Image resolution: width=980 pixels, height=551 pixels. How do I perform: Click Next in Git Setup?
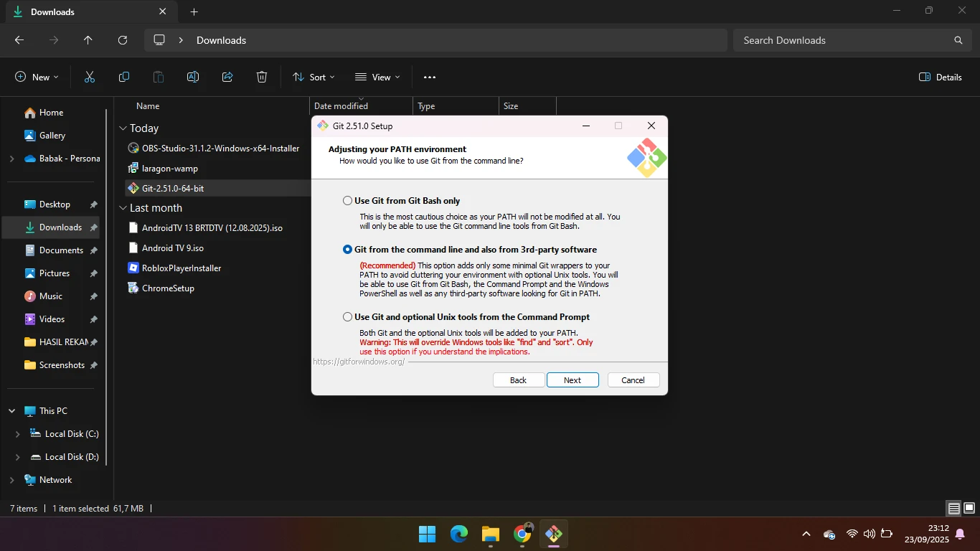(x=573, y=380)
